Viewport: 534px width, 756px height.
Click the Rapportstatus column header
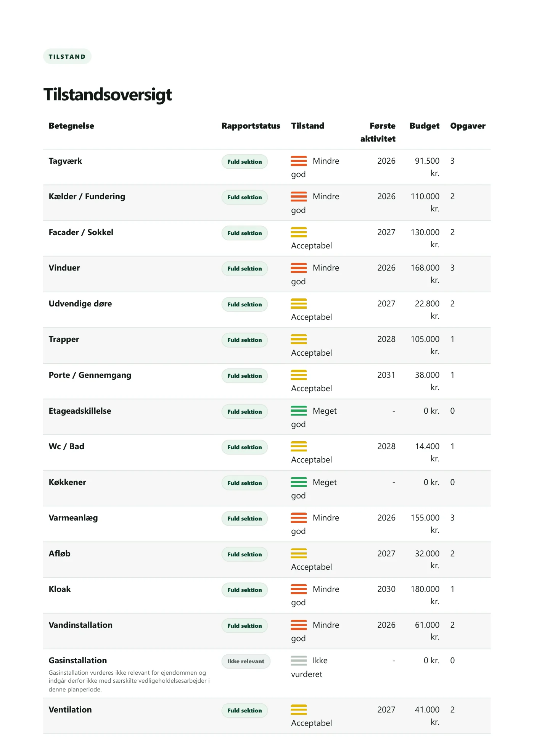pos(251,126)
